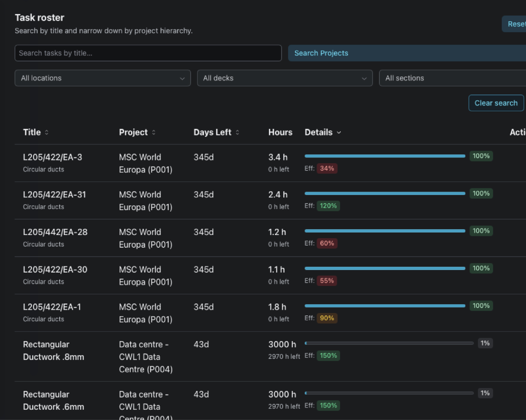Click the Reset button at top right
The width and height of the screenshot is (526, 420).
click(516, 24)
